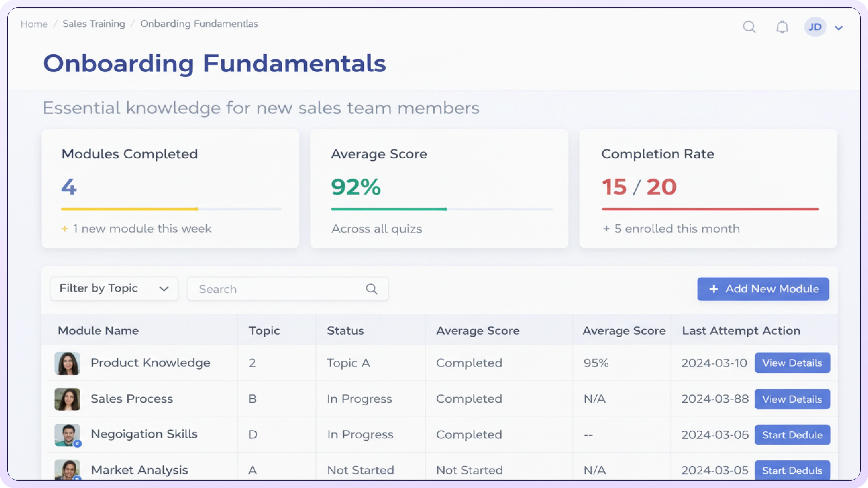The height and width of the screenshot is (488, 868).
Task: Click the JD profile avatar
Action: point(815,27)
